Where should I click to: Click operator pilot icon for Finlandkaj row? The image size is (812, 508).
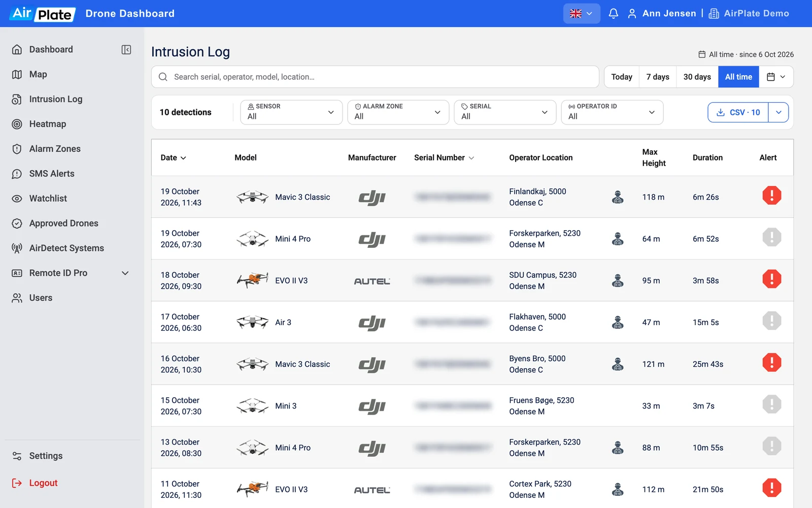(618, 197)
